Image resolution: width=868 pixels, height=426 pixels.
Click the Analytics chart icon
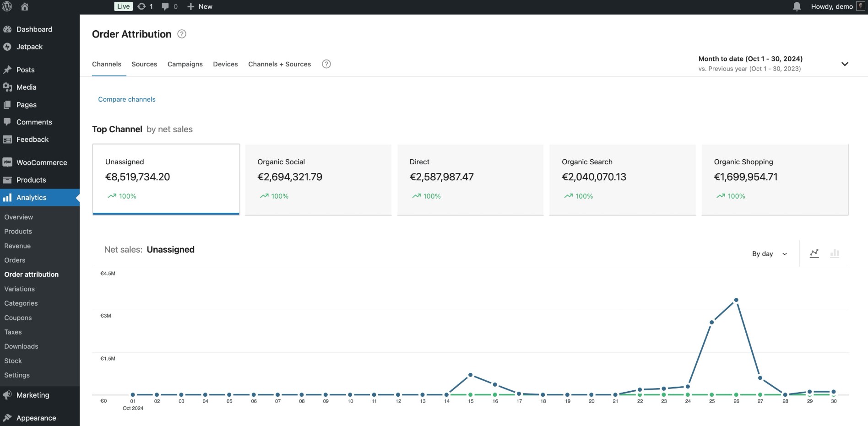coord(7,197)
